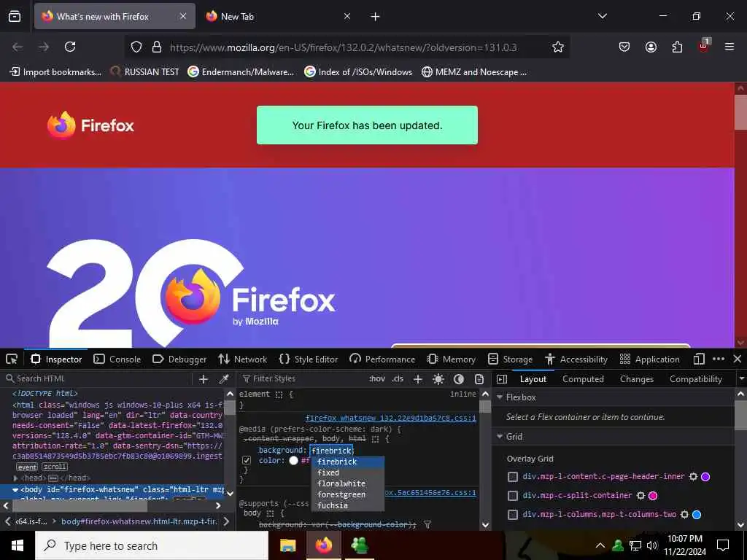747x560 pixels.
Task: Toggle the :hov pseudo-class panel
Action: point(377,379)
